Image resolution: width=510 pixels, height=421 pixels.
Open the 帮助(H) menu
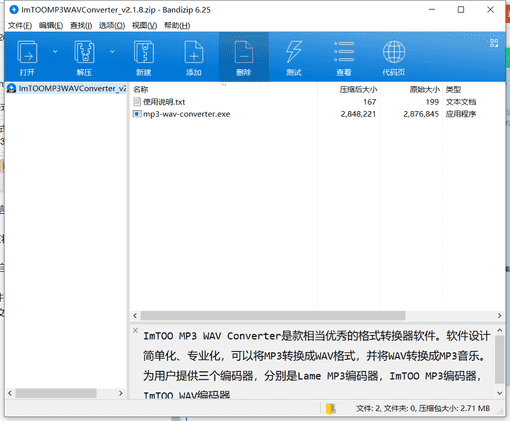[x=177, y=25]
